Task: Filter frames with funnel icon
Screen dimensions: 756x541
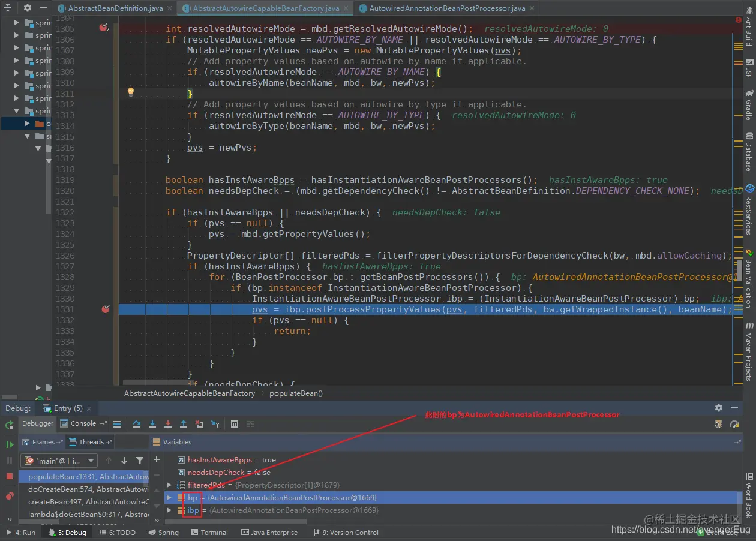Action: tap(140, 461)
